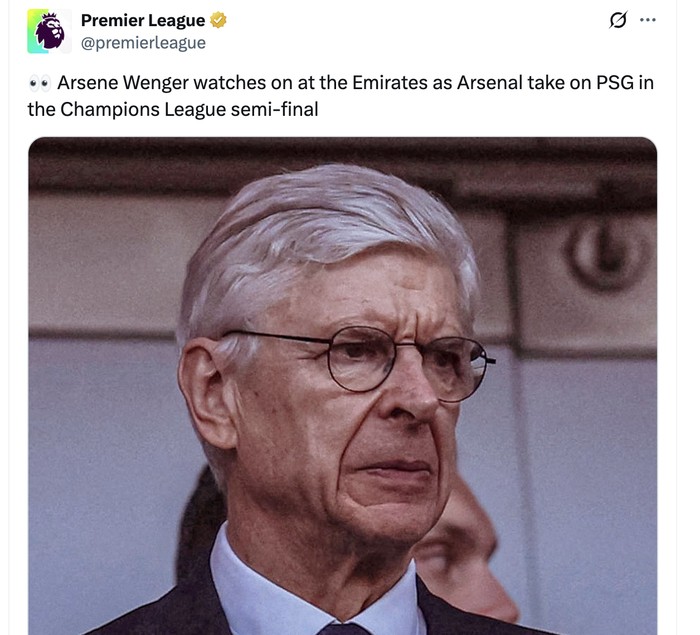Open the Grok explain-post icon

pos(618,20)
